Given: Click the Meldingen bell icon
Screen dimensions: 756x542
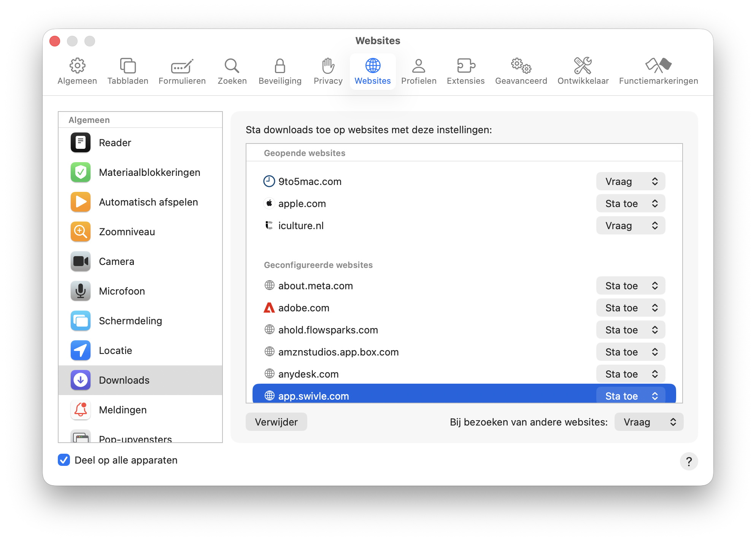Looking at the screenshot, I should [81, 410].
